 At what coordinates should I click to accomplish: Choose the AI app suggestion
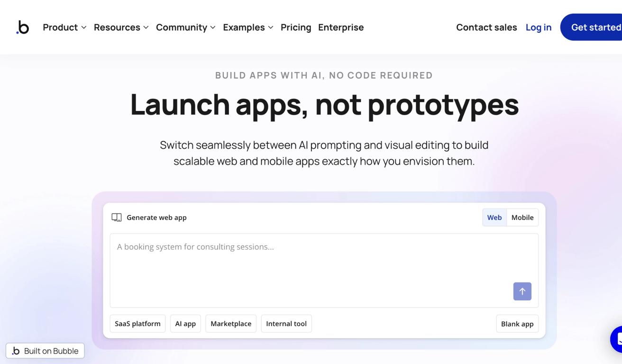pyautogui.click(x=185, y=323)
